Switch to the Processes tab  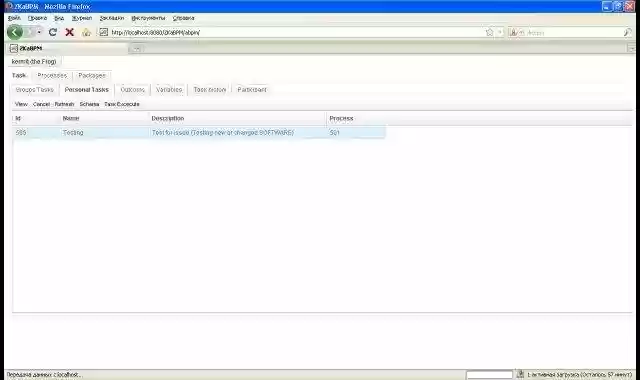pyautogui.click(x=52, y=76)
